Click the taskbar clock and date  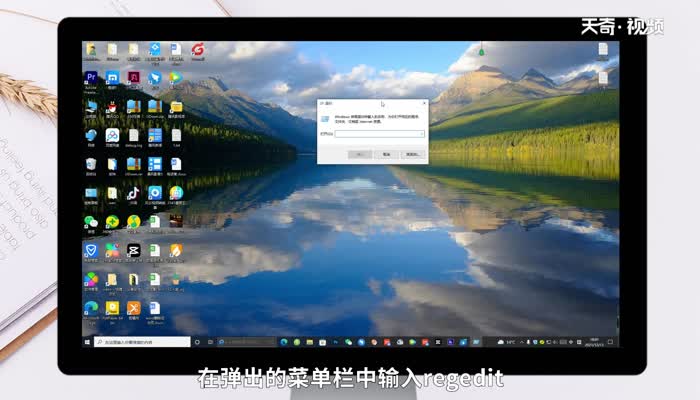pyautogui.click(x=595, y=342)
